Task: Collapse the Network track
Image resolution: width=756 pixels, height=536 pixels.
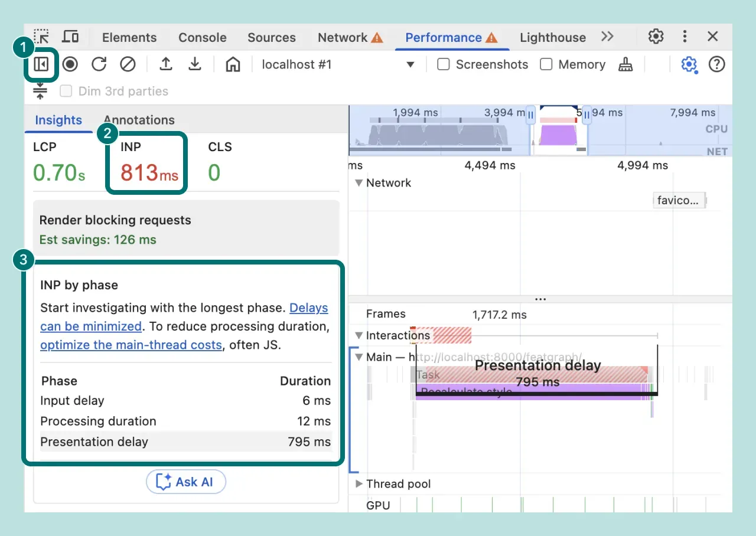Action: pos(359,183)
